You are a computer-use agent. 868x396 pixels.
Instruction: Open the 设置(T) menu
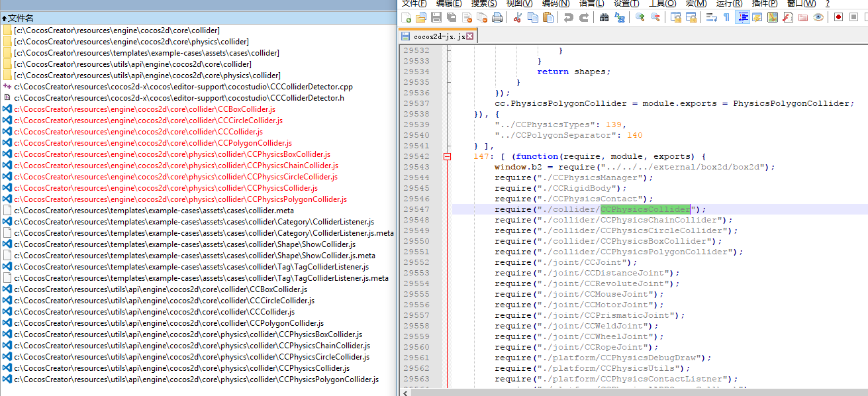tap(626, 3)
